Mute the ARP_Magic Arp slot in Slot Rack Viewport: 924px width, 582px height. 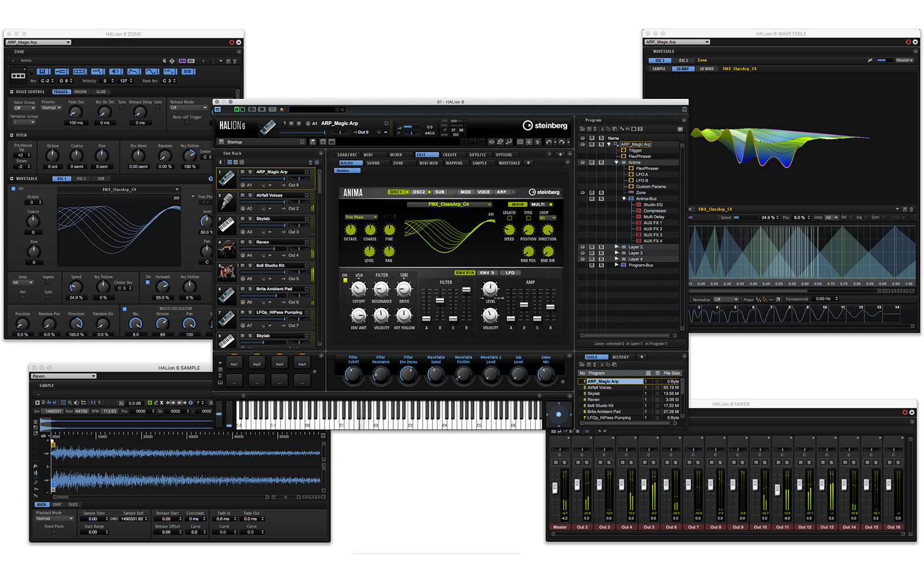[x=243, y=172]
